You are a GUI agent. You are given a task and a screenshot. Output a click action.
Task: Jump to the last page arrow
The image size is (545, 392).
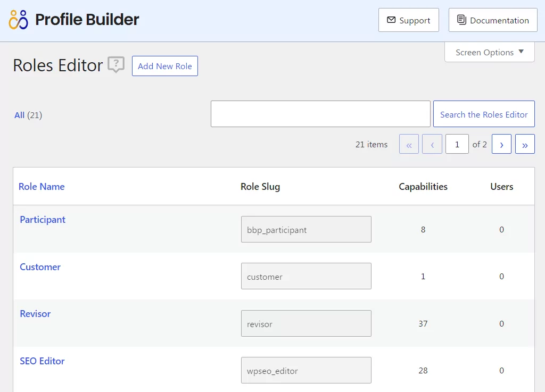point(525,144)
